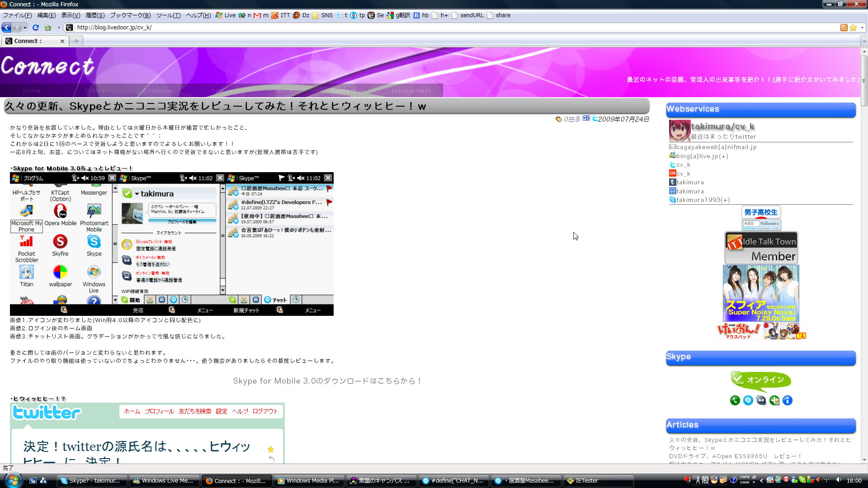Open the Dz bookmark
This screenshot has height=488, width=868.
(301, 15)
